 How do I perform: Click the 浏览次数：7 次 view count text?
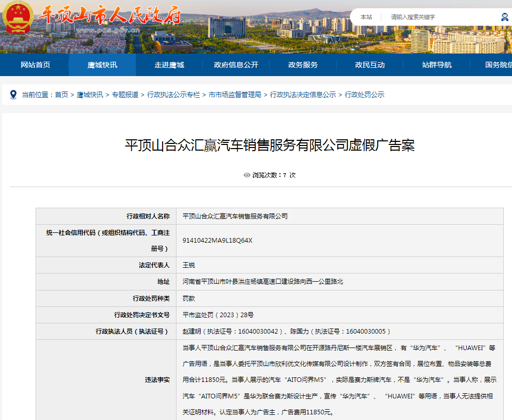click(x=274, y=175)
